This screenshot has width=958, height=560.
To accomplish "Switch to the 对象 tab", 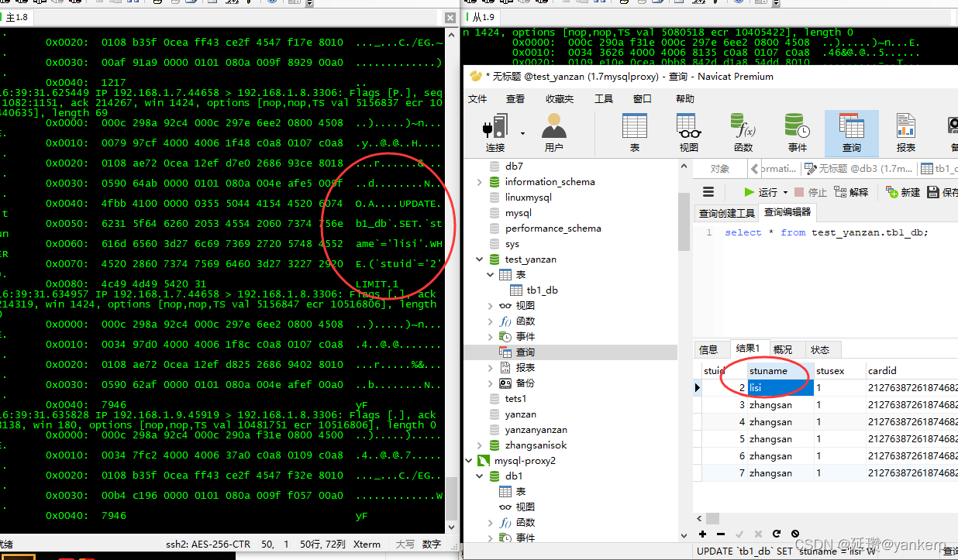I will click(x=720, y=169).
